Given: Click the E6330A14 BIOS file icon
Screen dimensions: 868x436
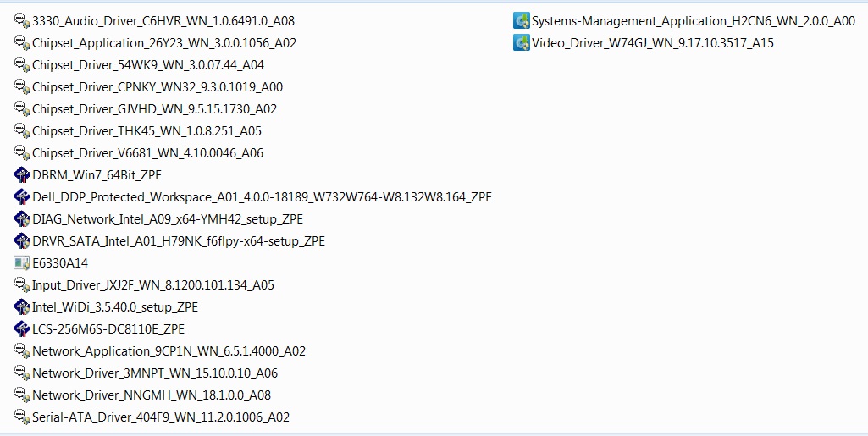Looking at the screenshot, I should click(21, 263).
